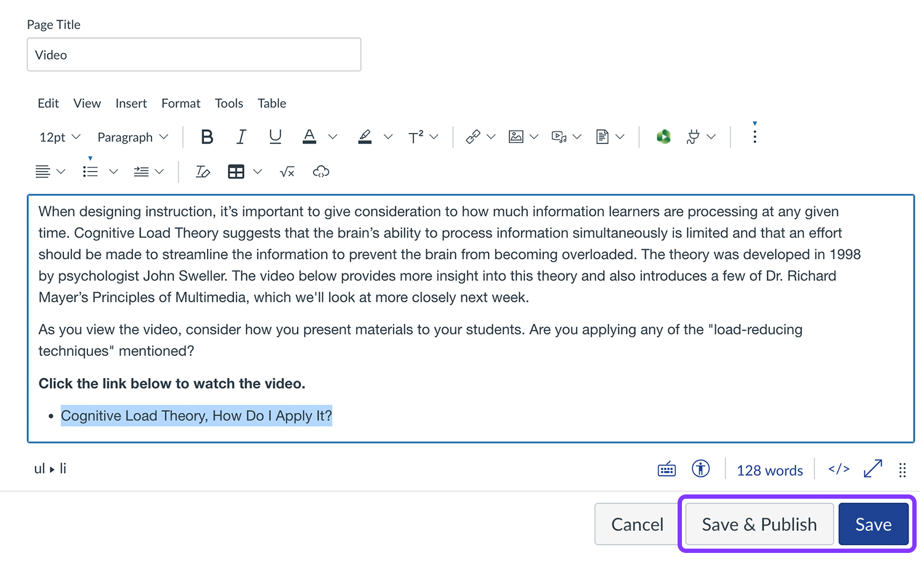Expand the image options arrow
The width and height of the screenshot is (924, 564).
pyautogui.click(x=534, y=137)
